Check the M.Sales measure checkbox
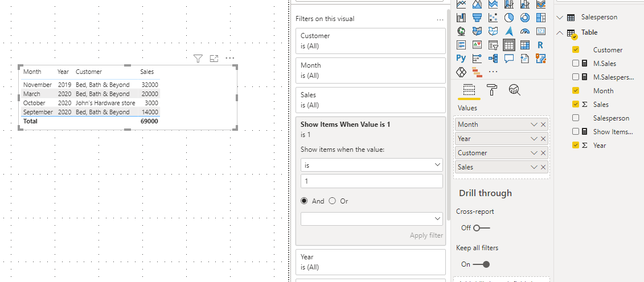Viewport: 644px width, 282px height. click(576, 63)
